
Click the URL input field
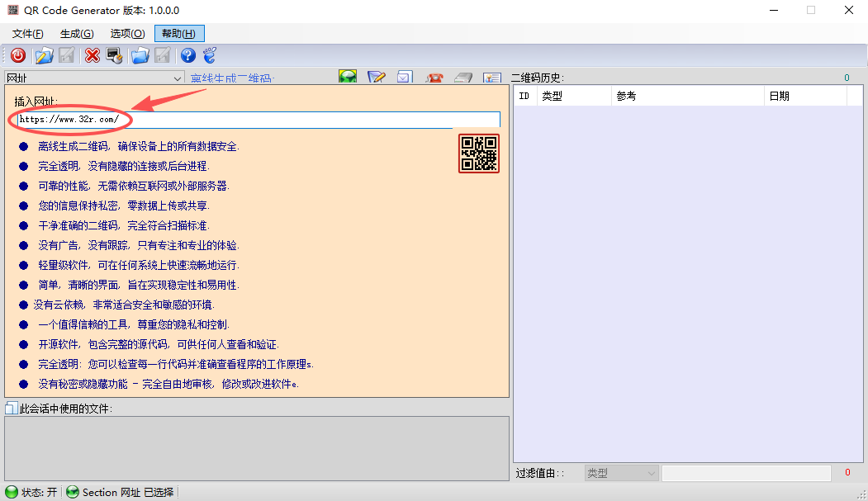259,120
